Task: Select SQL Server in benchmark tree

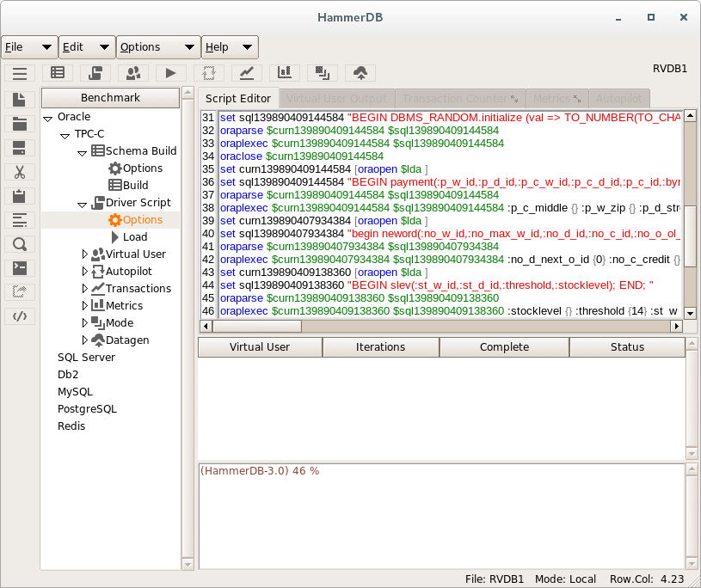Action: coord(86,358)
